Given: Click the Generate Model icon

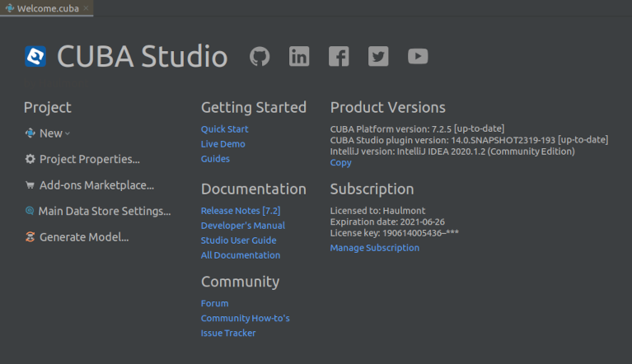Looking at the screenshot, I should coord(30,236).
